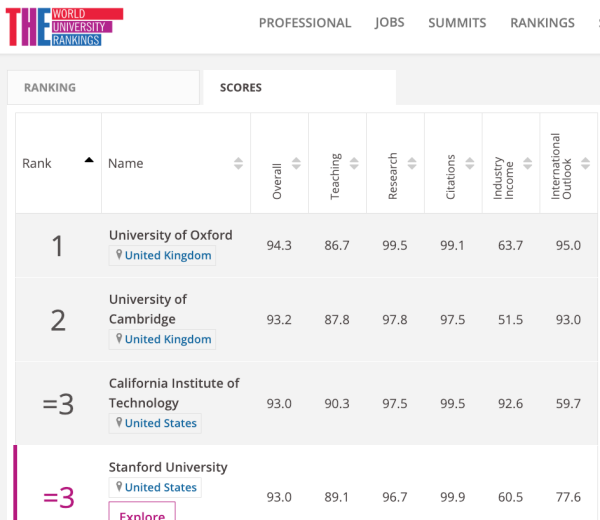Click the Industry Income header label
This screenshot has height=520, width=600.
pos(503,178)
